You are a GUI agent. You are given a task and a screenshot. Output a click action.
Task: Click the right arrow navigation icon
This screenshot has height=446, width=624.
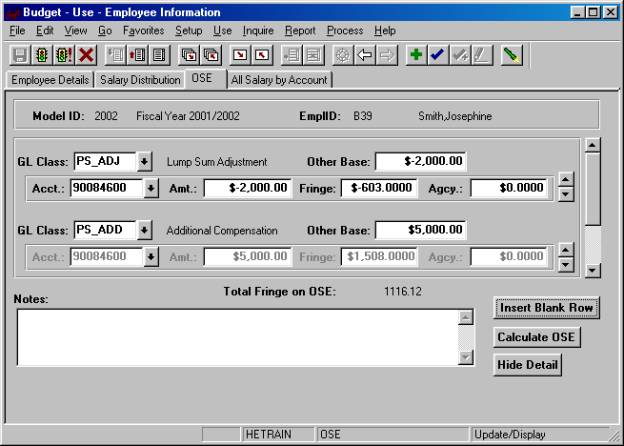tap(388, 56)
